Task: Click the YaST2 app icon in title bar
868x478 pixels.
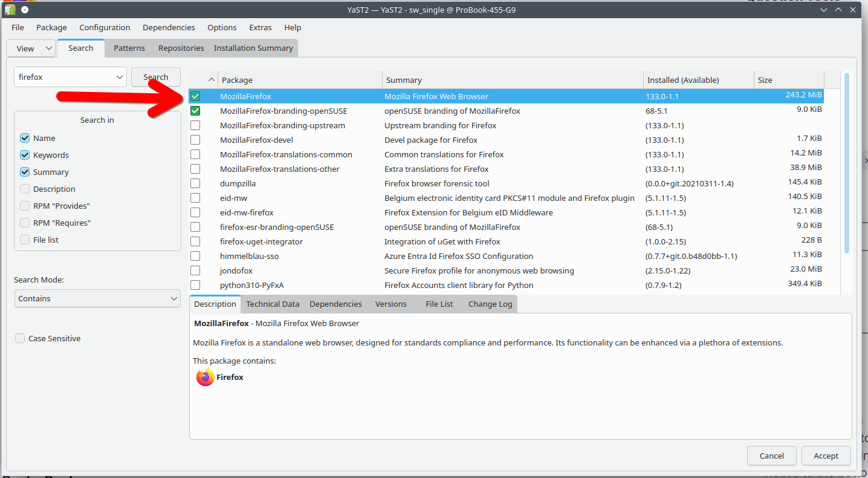Action: click(10, 10)
